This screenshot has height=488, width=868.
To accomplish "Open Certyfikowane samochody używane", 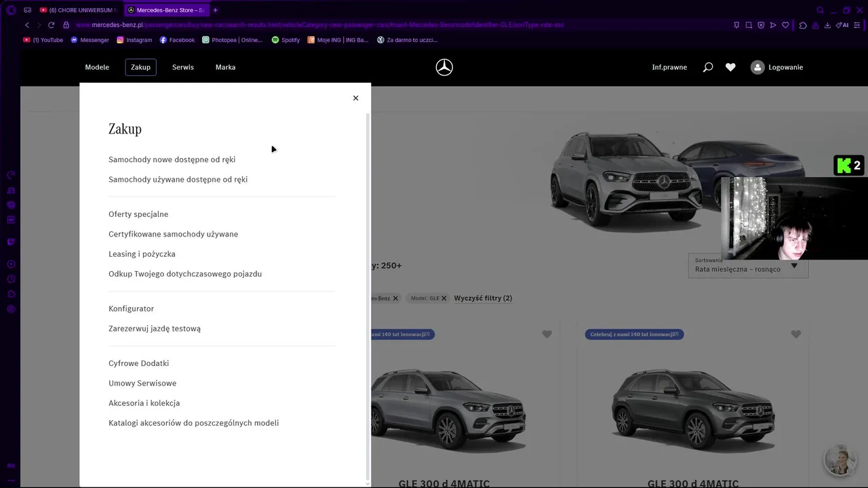I will (174, 234).
